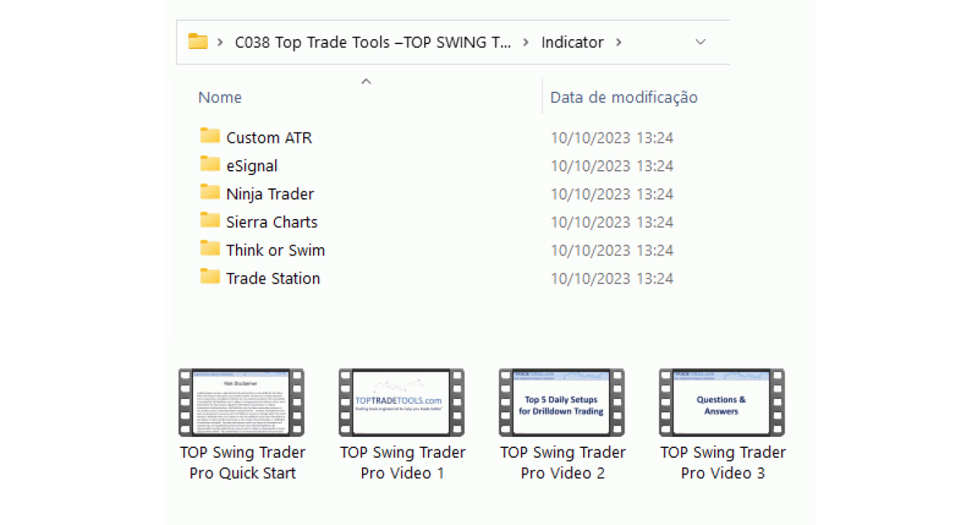Image resolution: width=980 pixels, height=525 pixels.
Task: Select TOP Swing Trader Pro Quick Start video
Action: point(242,402)
